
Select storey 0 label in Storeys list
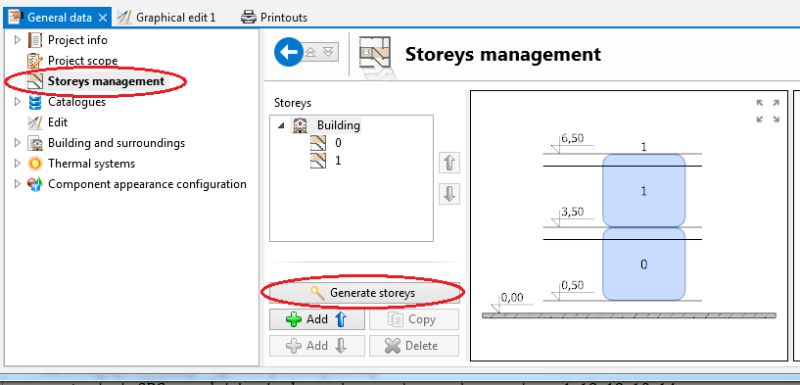pyautogui.click(x=338, y=143)
